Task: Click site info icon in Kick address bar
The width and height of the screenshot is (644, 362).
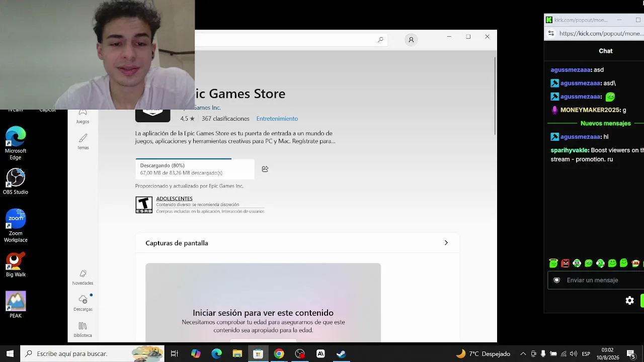Action: [x=551, y=34]
